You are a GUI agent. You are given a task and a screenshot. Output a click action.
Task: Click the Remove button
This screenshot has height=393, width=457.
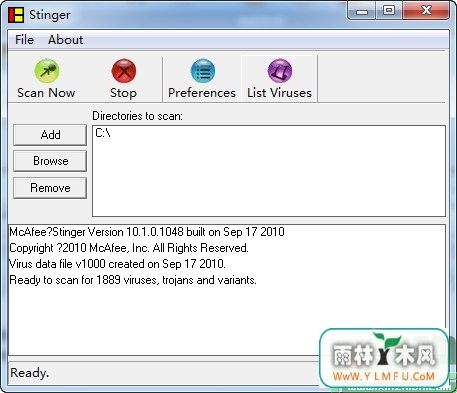click(x=50, y=188)
